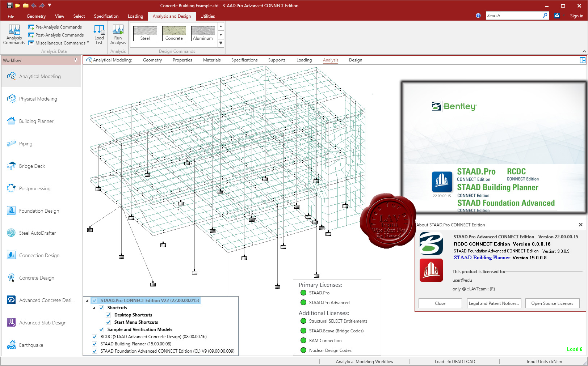Click Open Source Licenses button
Screen dimensions: 588x366
coord(553,303)
